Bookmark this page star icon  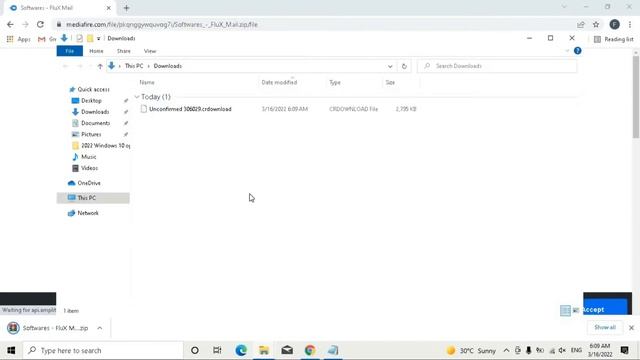point(596,24)
